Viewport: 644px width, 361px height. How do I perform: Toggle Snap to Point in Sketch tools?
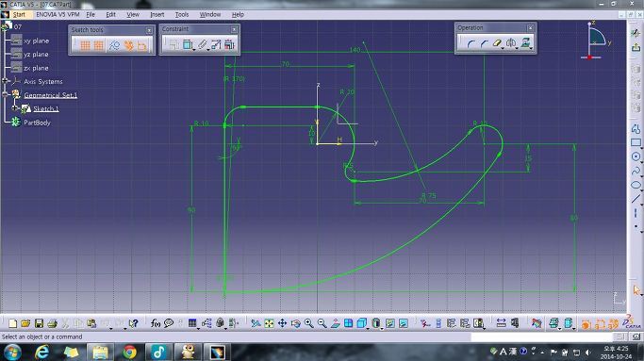click(99, 45)
